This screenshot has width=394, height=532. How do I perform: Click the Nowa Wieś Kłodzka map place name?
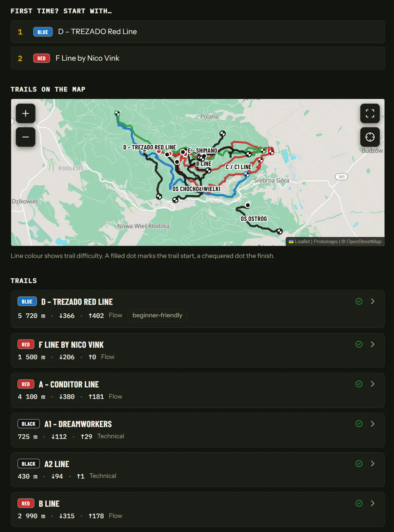143,226
